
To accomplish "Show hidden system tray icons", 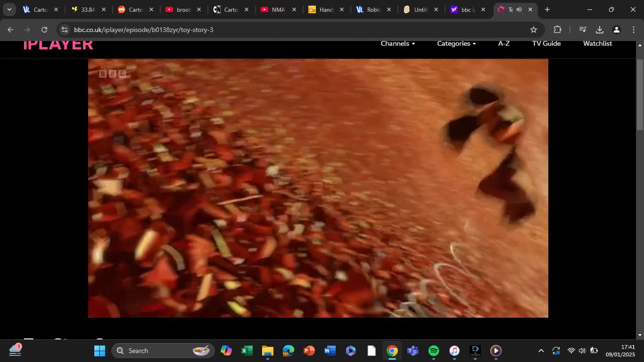I will (541, 351).
